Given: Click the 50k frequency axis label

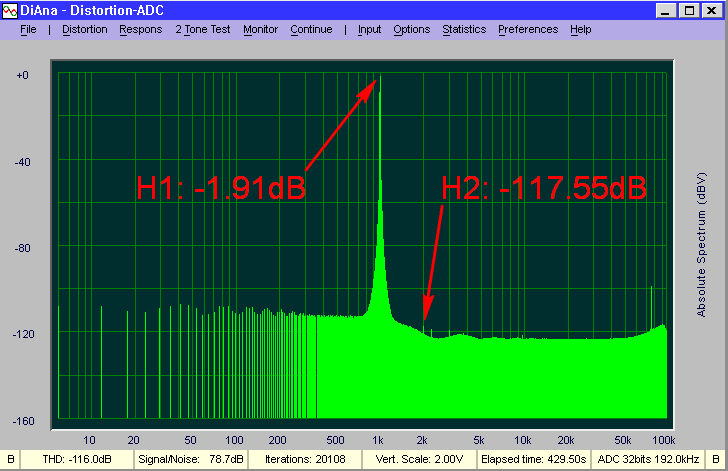Looking at the screenshot, I should click(x=623, y=440).
